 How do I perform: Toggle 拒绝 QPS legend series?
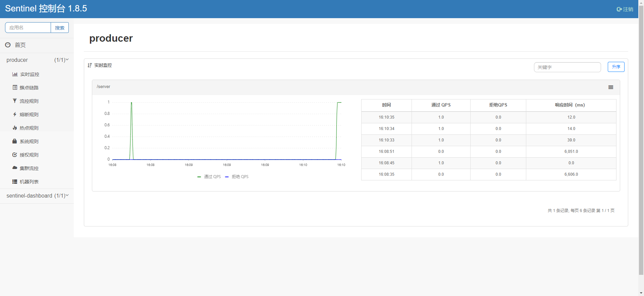[237, 177]
